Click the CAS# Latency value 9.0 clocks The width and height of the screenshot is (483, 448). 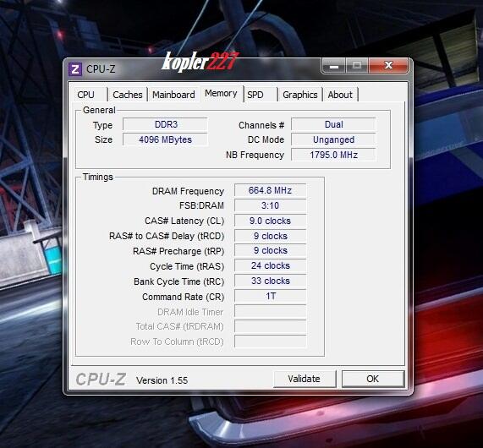270,221
